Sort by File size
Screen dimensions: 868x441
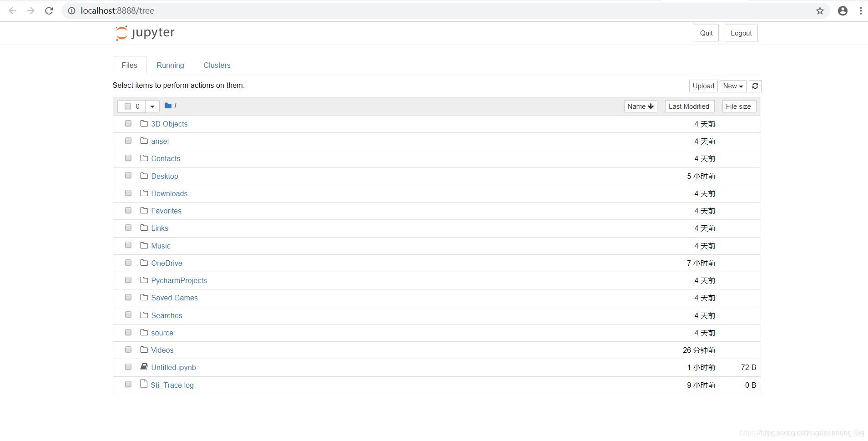[739, 106]
